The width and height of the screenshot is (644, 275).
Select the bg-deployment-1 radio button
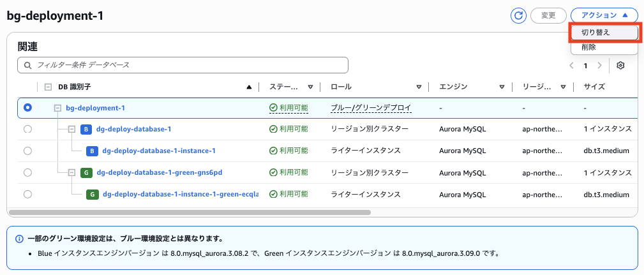pyautogui.click(x=27, y=108)
